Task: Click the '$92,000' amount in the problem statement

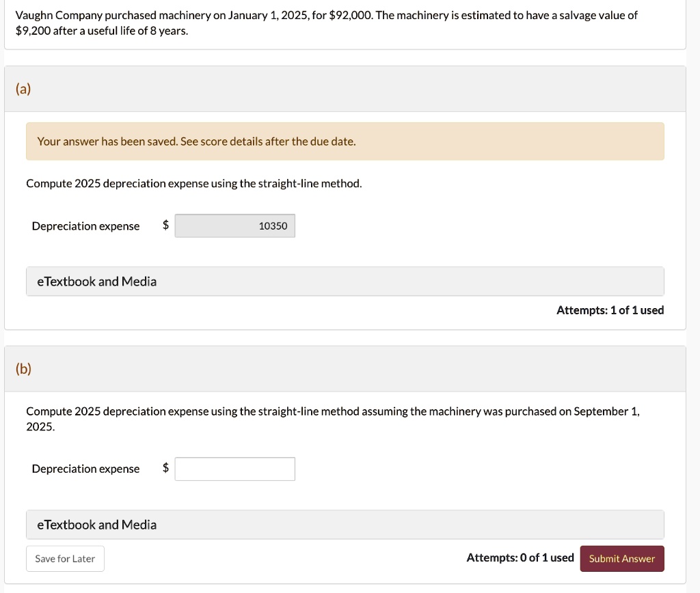Action: click(351, 15)
